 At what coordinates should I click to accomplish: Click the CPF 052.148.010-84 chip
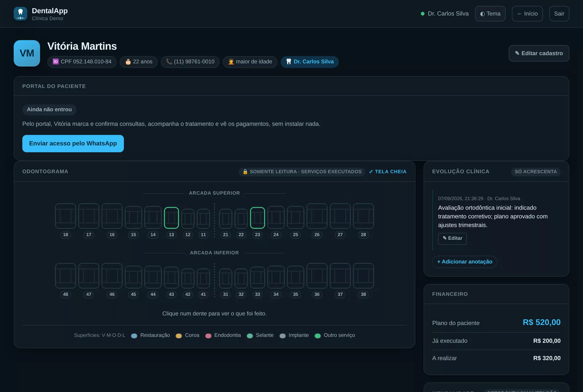pyautogui.click(x=82, y=62)
